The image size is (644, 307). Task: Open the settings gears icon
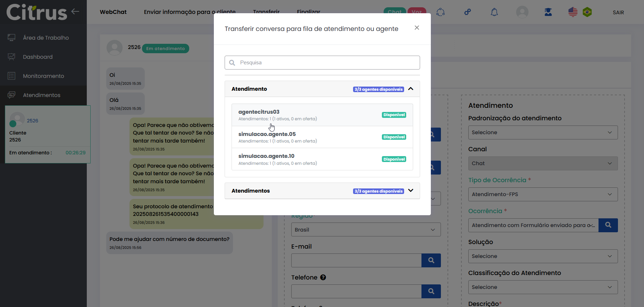pos(468,12)
